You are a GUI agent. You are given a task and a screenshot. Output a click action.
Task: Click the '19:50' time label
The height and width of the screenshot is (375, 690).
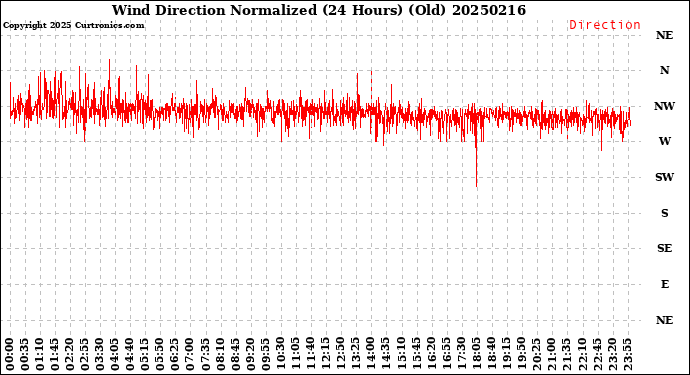pyautogui.click(x=521, y=355)
